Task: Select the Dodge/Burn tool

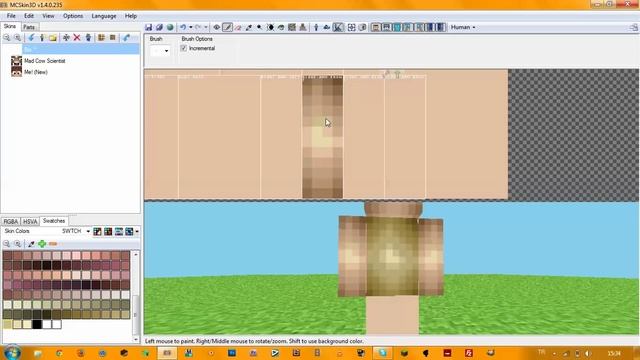Action: 259,27
